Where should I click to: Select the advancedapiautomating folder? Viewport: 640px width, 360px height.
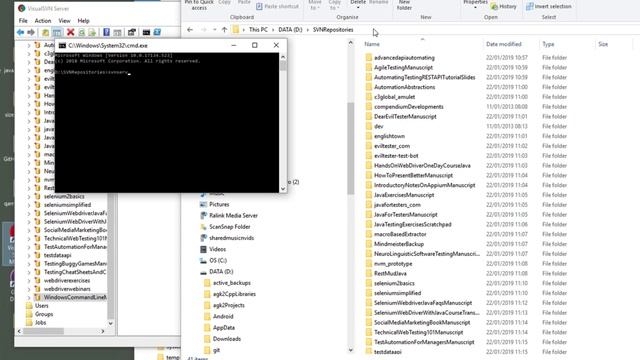(x=404, y=58)
